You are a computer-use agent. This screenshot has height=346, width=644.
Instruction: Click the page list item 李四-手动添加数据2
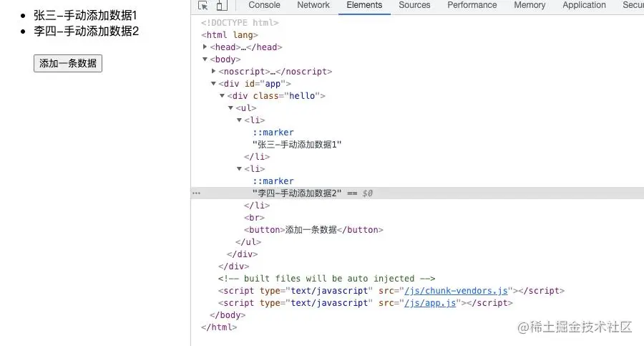tap(87, 32)
